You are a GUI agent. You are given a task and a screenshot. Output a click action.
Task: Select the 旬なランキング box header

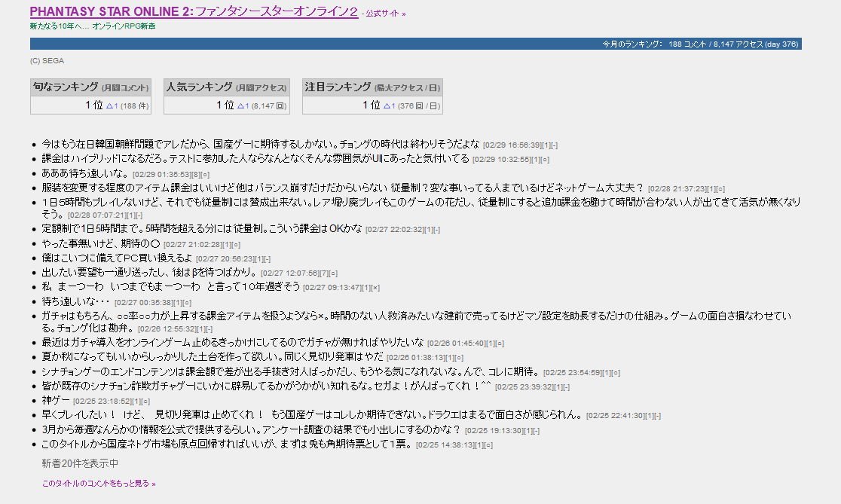pyautogui.click(x=90, y=87)
